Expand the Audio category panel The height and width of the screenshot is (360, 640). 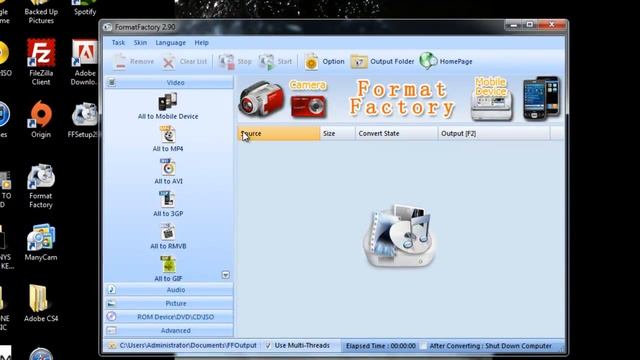click(x=169, y=290)
